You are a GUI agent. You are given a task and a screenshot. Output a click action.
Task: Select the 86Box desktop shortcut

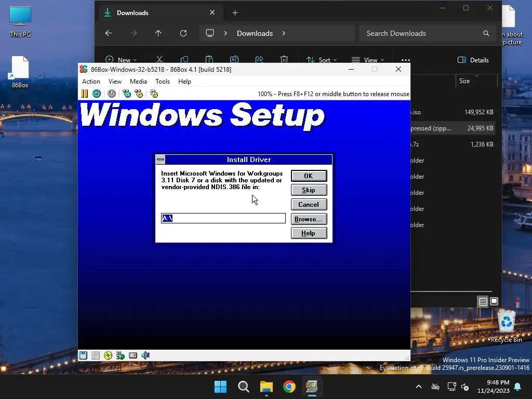(20, 72)
